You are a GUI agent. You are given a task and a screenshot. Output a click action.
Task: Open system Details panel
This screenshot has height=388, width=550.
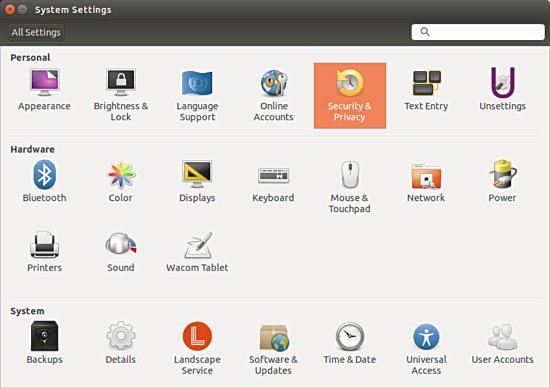point(121,343)
